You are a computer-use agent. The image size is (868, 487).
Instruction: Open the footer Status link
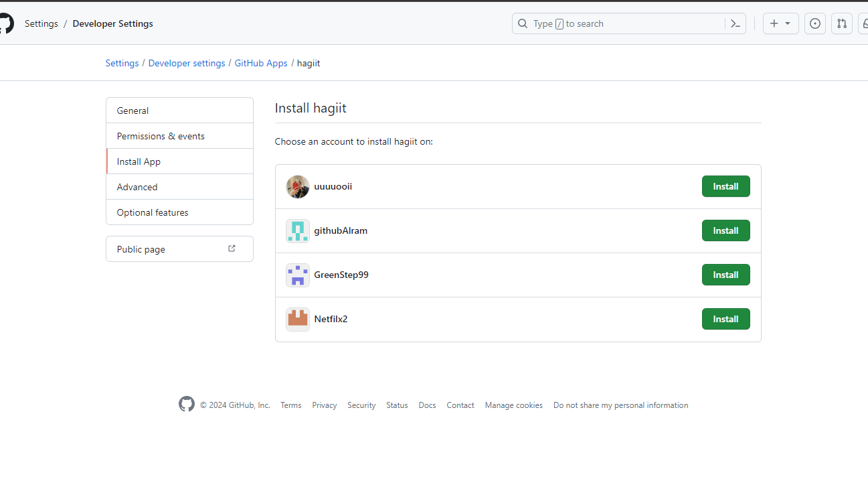click(x=397, y=405)
